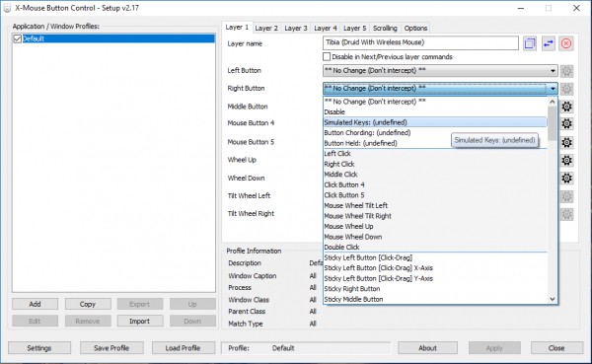Choose Sticky Middle Button option

435,299
